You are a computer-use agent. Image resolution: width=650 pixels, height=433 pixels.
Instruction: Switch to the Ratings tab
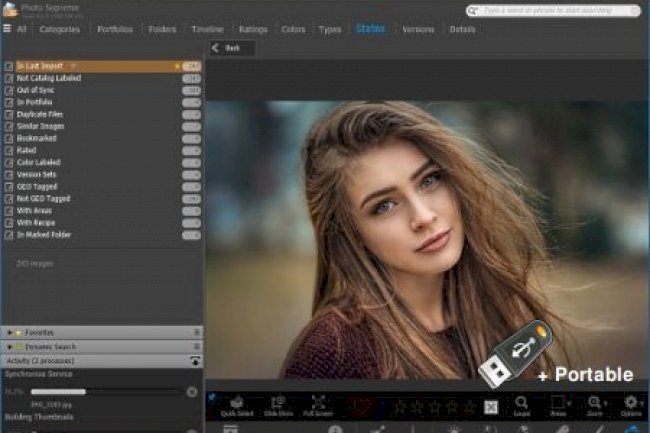coord(253,29)
